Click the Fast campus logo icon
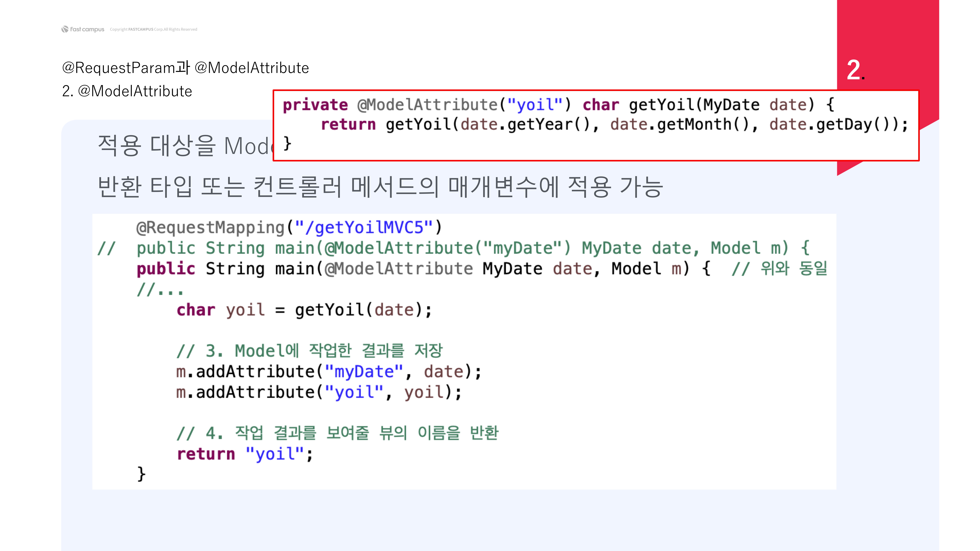 pyautogui.click(x=65, y=29)
